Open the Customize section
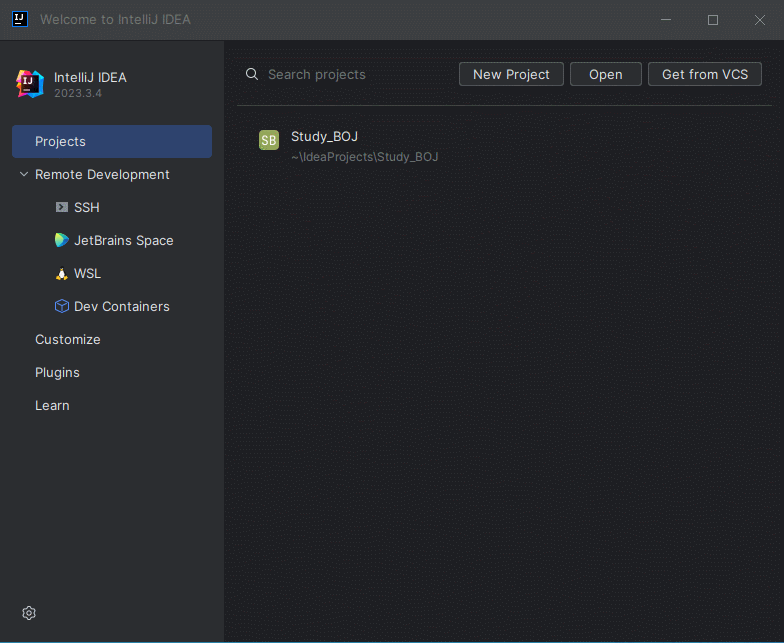The height and width of the screenshot is (643, 784). pyautogui.click(x=68, y=340)
